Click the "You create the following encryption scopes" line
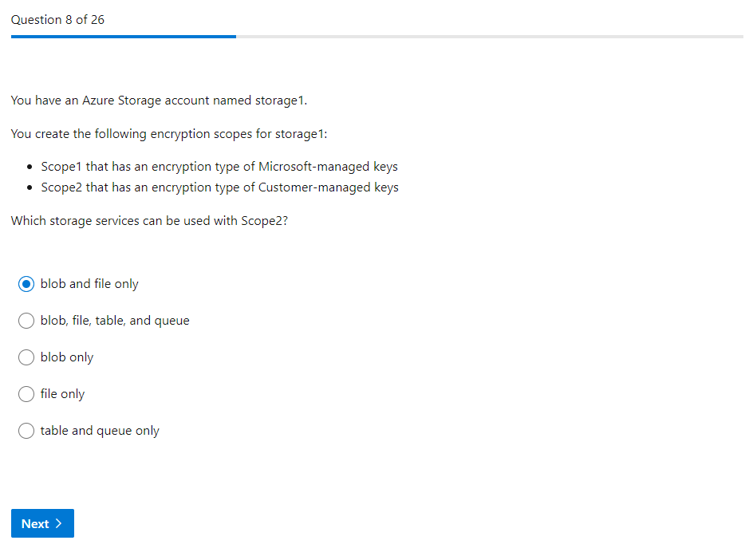 tap(169, 134)
